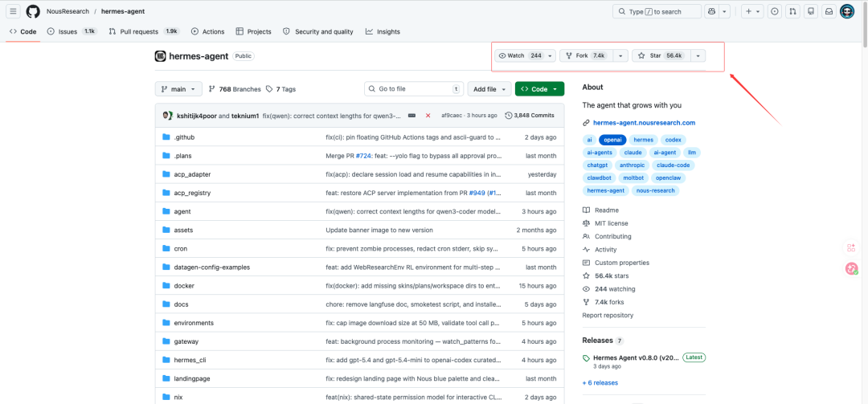Open the repositories icon in top bar
Screen dimensions: 868x404
[x=811, y=11]
